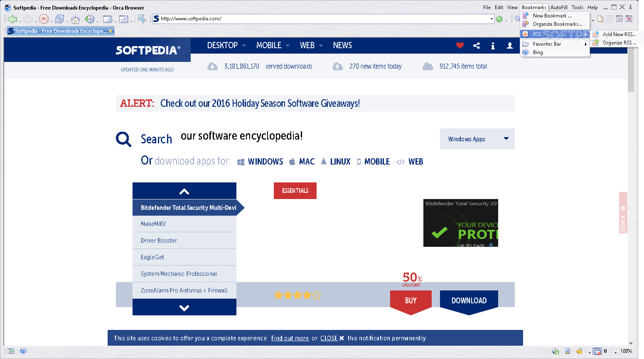Click the red ESSENTIALS button
The image size is (644, 359).
pos(295,191)
